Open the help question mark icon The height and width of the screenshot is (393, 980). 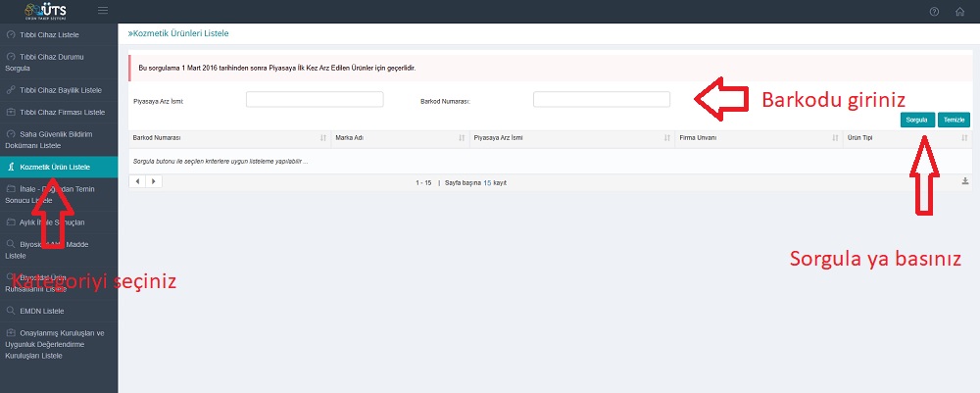[934, 11]
